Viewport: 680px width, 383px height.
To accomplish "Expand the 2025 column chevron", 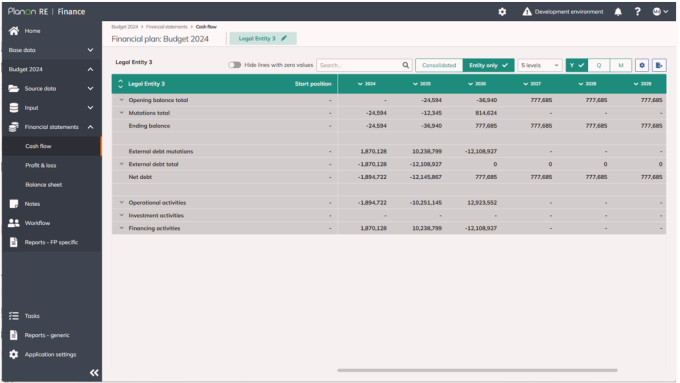I will 415,84.
